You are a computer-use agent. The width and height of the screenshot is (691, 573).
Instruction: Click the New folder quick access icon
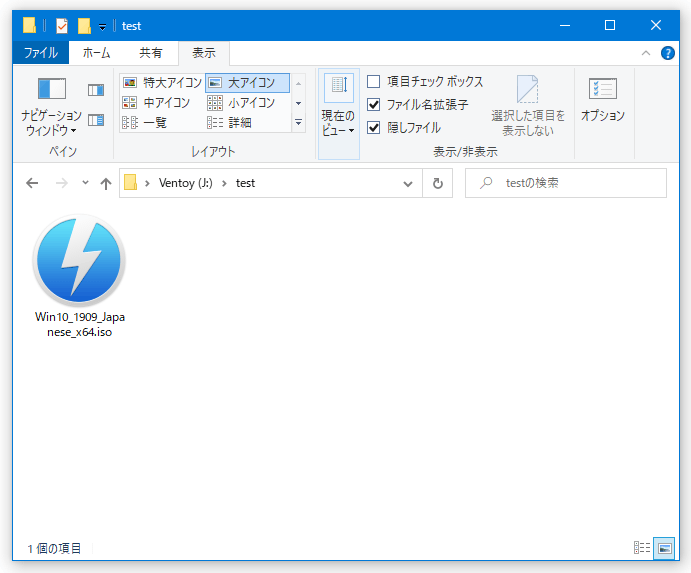[84, 26]
